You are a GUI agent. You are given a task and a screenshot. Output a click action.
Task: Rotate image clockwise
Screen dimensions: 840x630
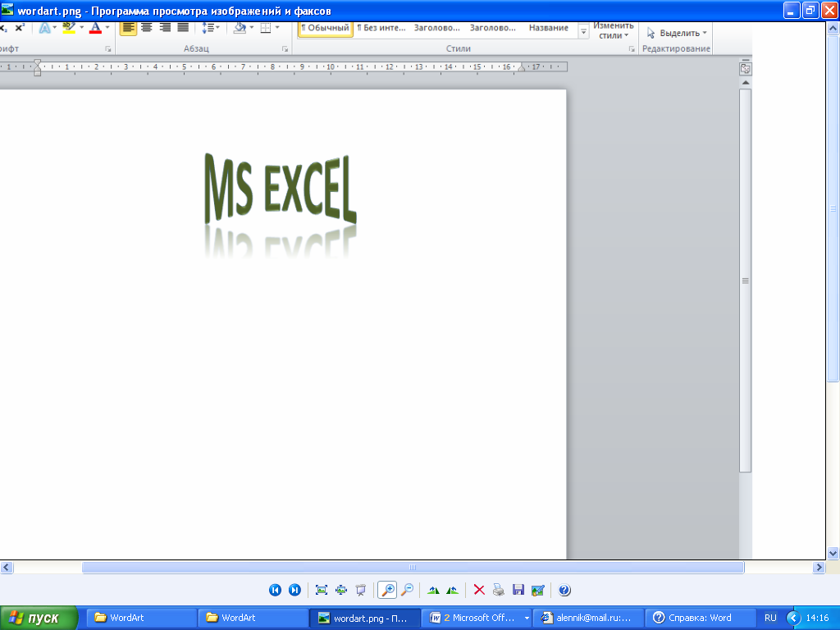(433, 590)
